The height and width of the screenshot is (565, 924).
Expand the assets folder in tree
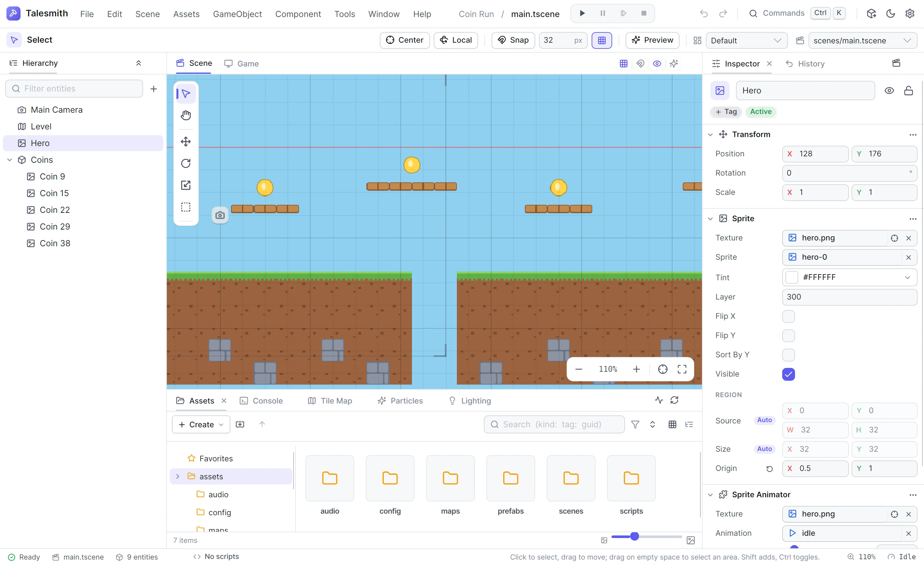[178, 476]
